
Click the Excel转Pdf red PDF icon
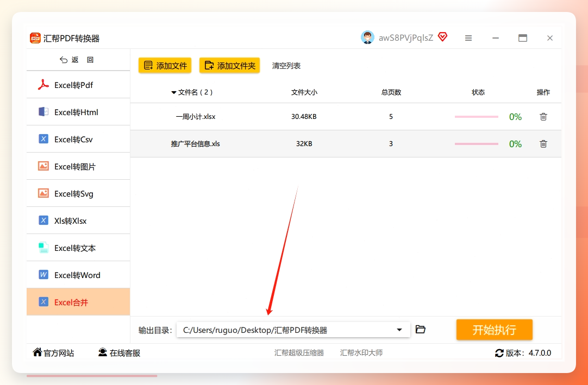(43, 85)
